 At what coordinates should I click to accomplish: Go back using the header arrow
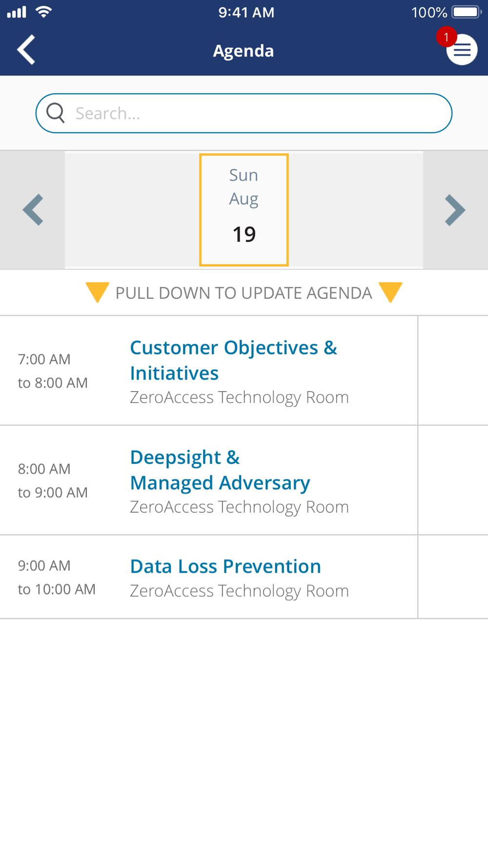click(26, 49)
